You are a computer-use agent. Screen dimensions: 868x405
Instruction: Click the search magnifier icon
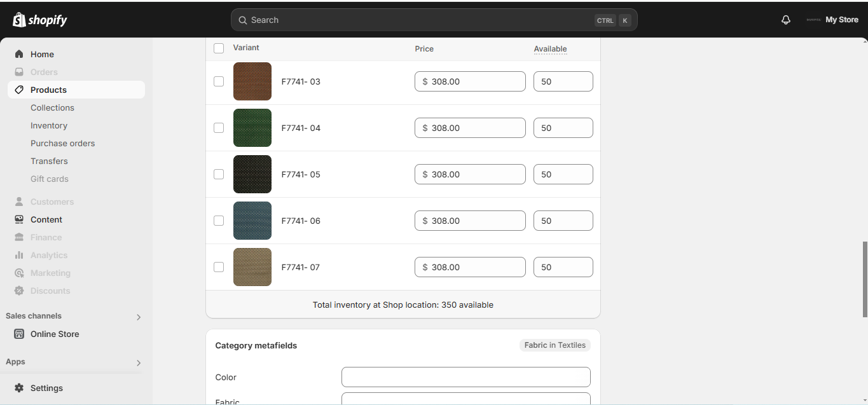pyautogui.click(x=242, y=20)
